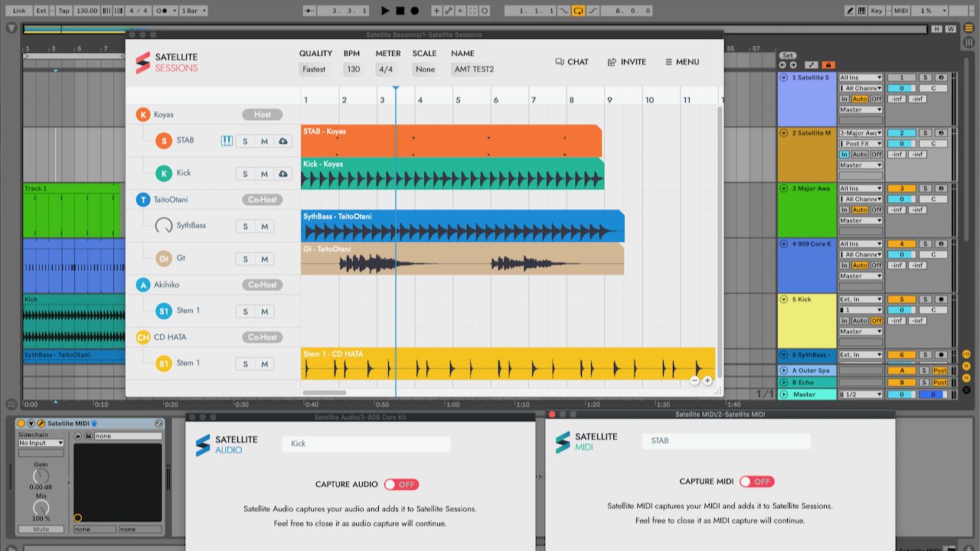Image resolution: width=980 pixels, height=551 pixels.
Task: Select the STAB - Koyas clip
Action: 451,141
